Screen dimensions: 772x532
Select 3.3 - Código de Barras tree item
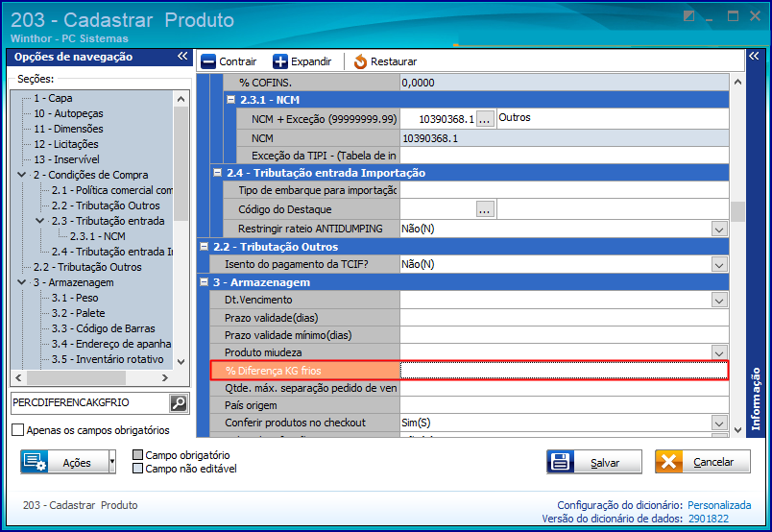pos(104,328)
